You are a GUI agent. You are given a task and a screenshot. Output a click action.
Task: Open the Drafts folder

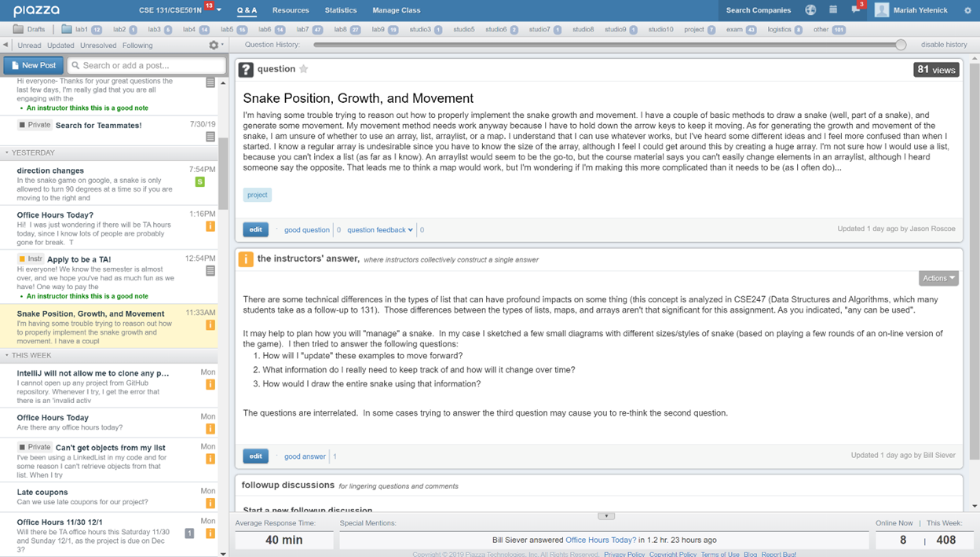point(29,29)
